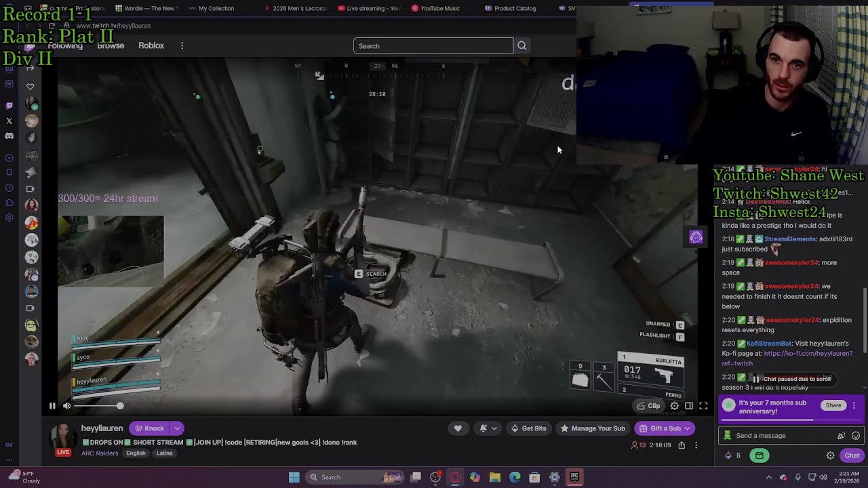
Task: Toggle theatre mode on the player
Action: (689, 406)
